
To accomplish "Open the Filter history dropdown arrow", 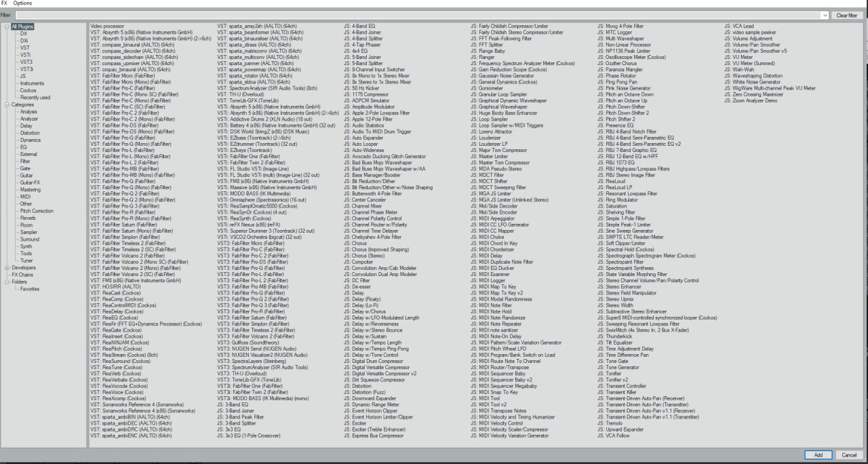I will 825,15.
